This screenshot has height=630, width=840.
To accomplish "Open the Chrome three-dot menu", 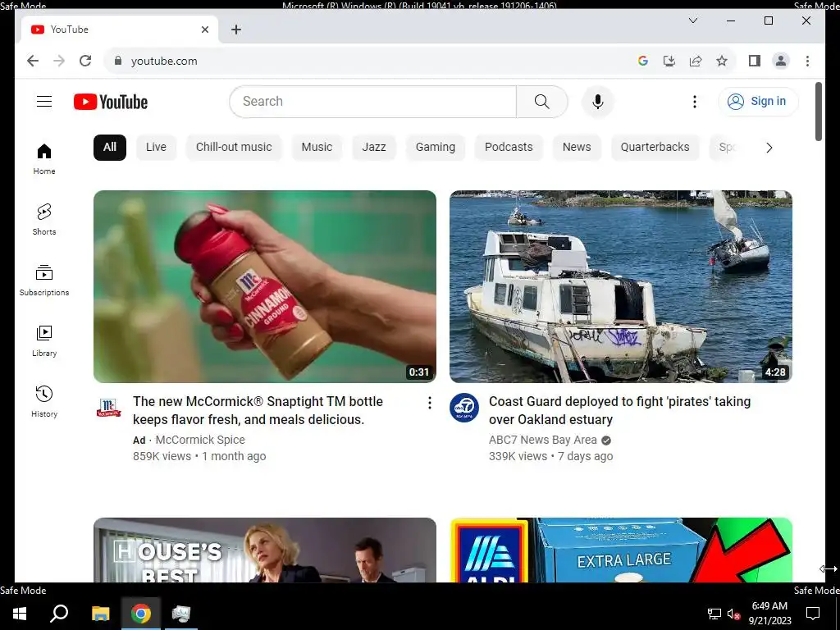I will (x=807, y=61).
